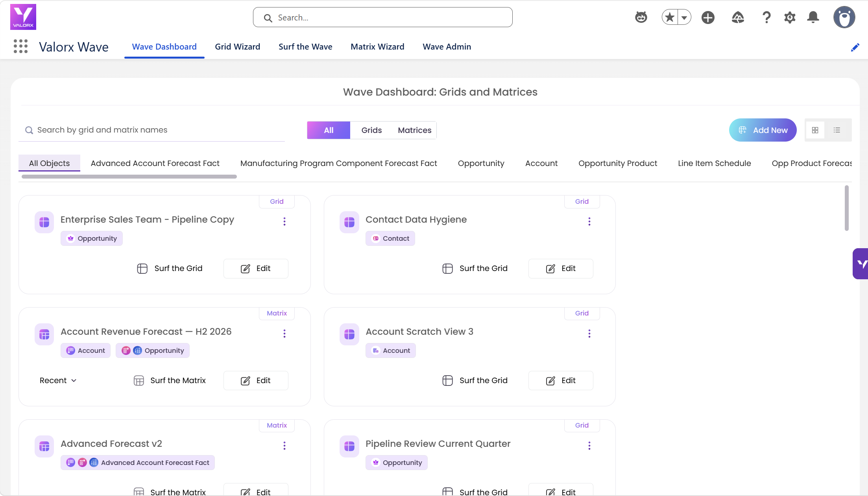Open the App Launcher dots grid
The height and width of the screenshot is (496, 868).
(20, 46)
